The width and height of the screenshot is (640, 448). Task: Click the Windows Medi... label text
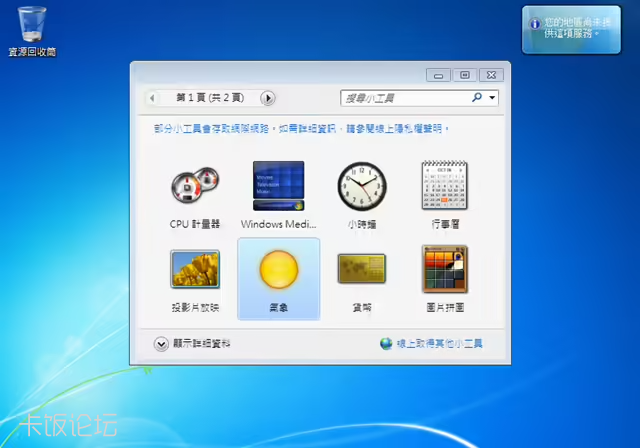pos(278,224)
